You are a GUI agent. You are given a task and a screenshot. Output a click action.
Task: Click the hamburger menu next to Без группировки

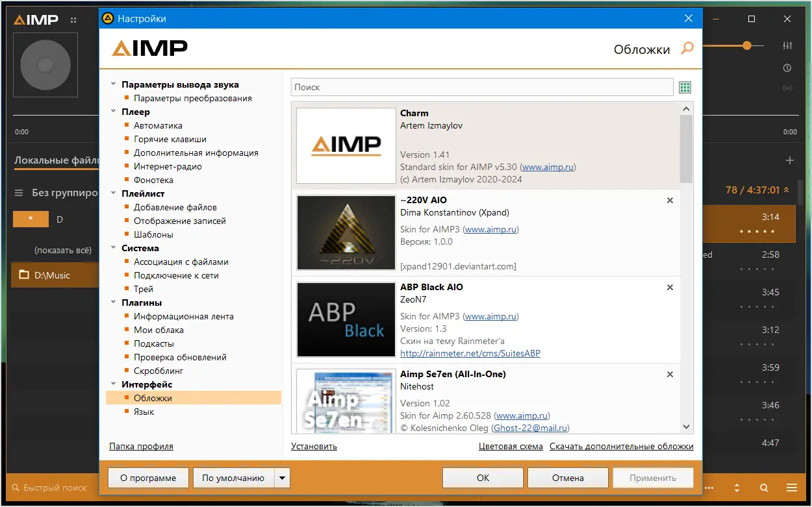(19, 193)
